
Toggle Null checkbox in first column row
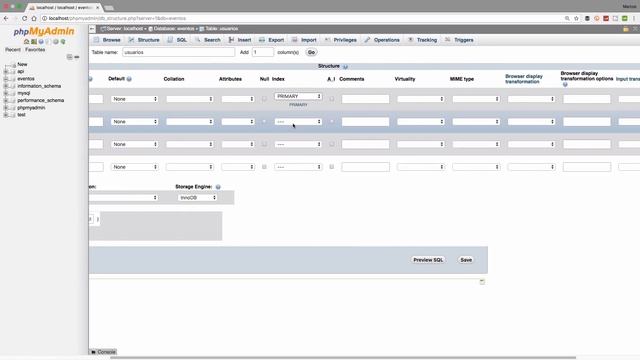[264, 99]
